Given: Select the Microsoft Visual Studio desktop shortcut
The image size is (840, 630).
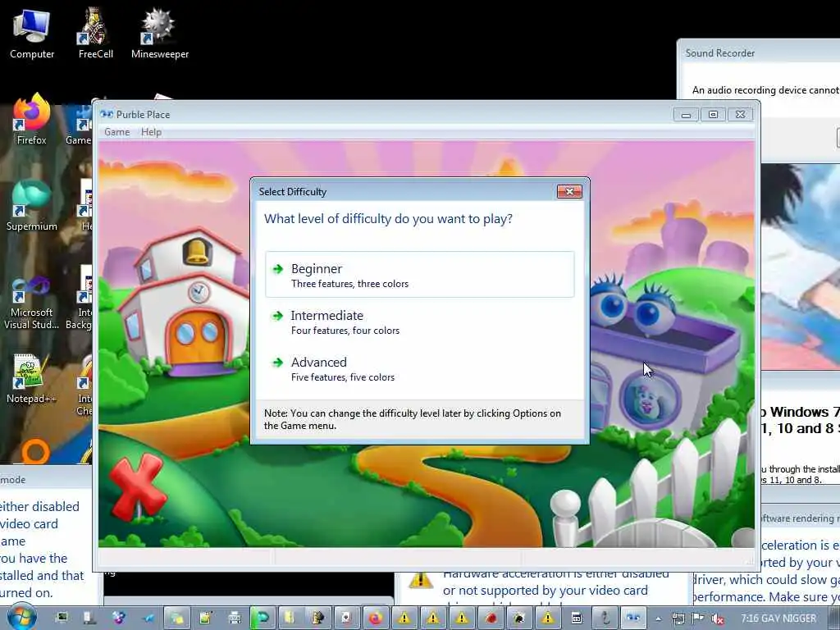Looking at the screenshot, I should 32,304.
